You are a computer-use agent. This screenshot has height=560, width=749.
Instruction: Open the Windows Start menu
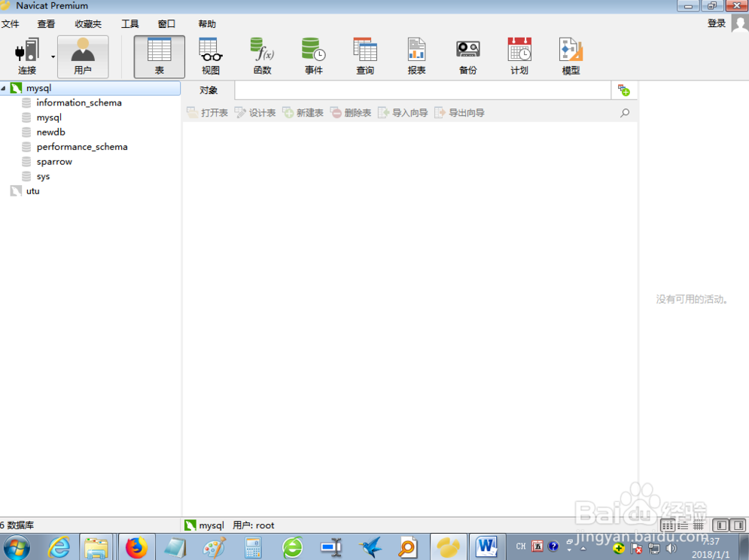[17, 547]
